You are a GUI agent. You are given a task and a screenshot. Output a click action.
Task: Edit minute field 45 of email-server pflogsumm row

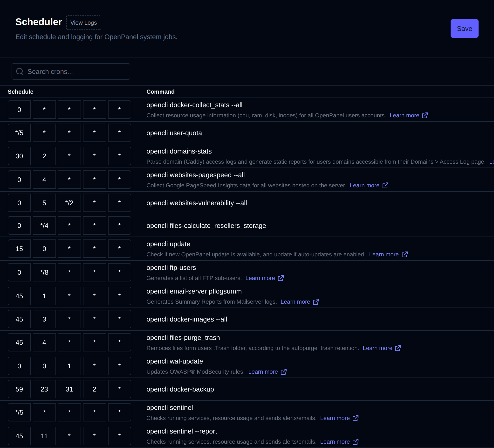coord(19,296)
